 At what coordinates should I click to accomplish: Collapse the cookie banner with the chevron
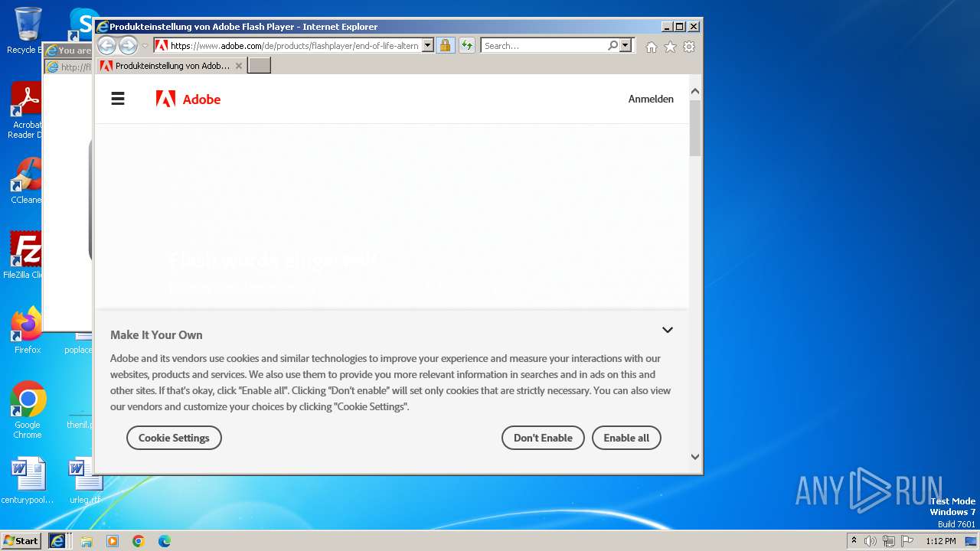[x=668, y=330]
